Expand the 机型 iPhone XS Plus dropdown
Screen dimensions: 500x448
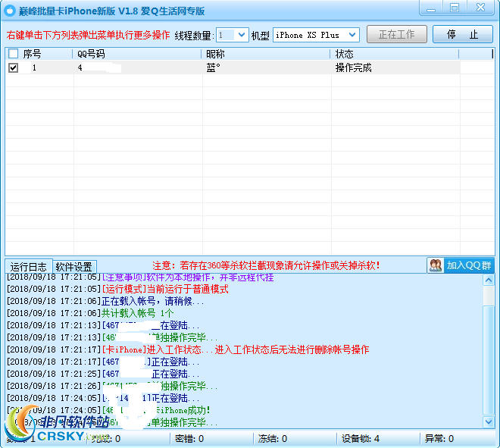tap(352, 35)
